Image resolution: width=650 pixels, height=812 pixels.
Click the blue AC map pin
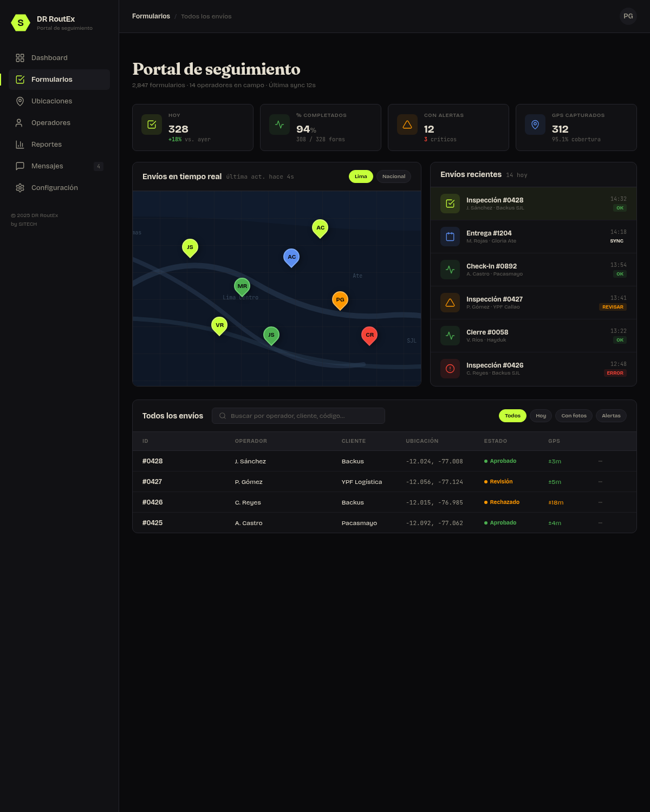pyautogui.click(x=291, y=258)
